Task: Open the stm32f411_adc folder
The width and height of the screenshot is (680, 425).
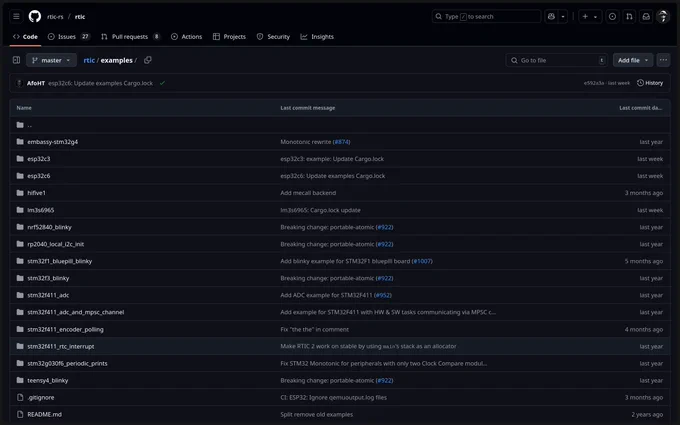Action: [48, 295]
